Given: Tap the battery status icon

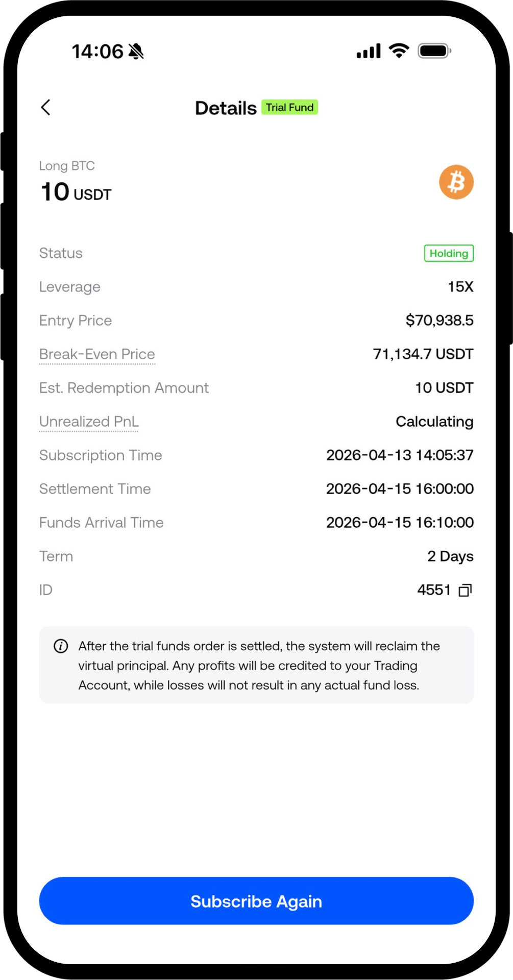Looking at the screenshot, I should click(x=434, y=51).
